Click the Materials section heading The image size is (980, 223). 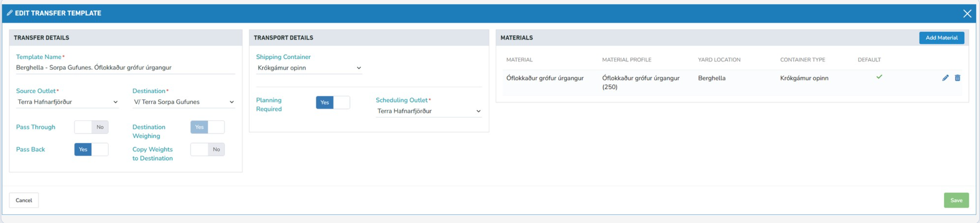[x=517, y=38]
